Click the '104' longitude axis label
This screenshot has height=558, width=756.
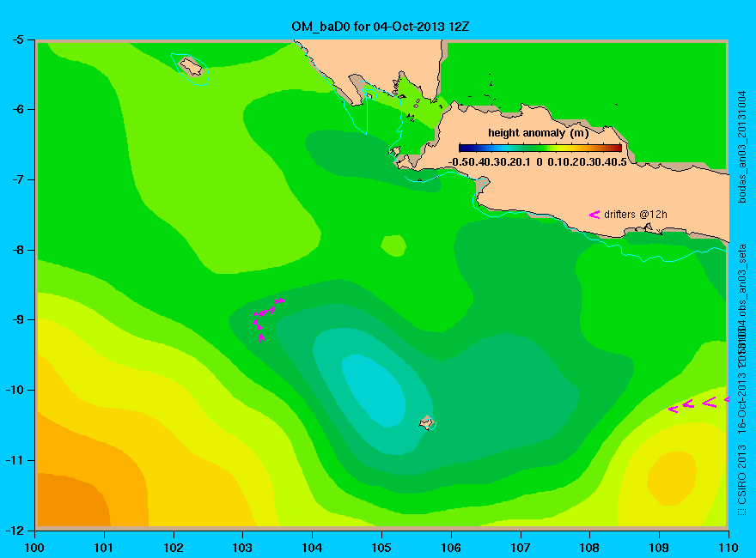click(312, 548)
